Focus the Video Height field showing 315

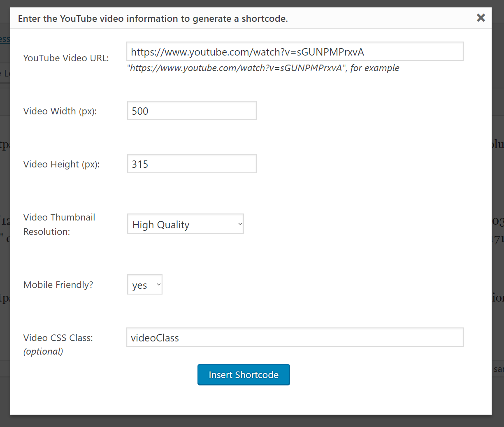point(192,164)
